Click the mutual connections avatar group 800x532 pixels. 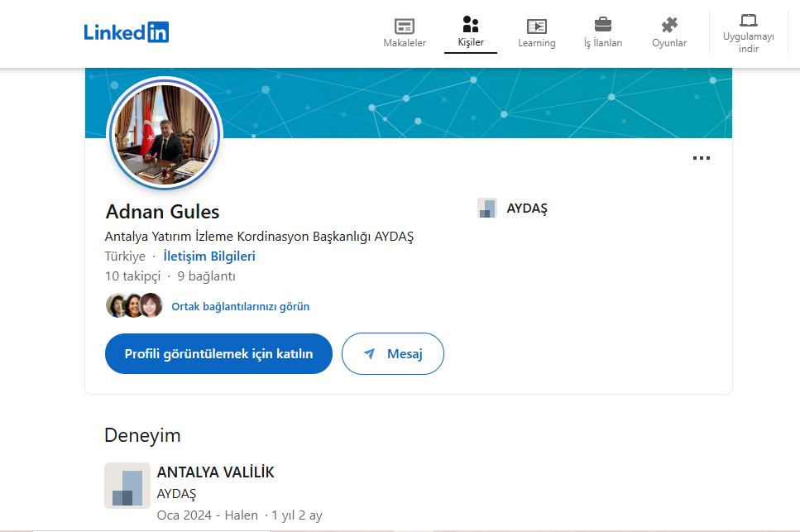point(134,306)
